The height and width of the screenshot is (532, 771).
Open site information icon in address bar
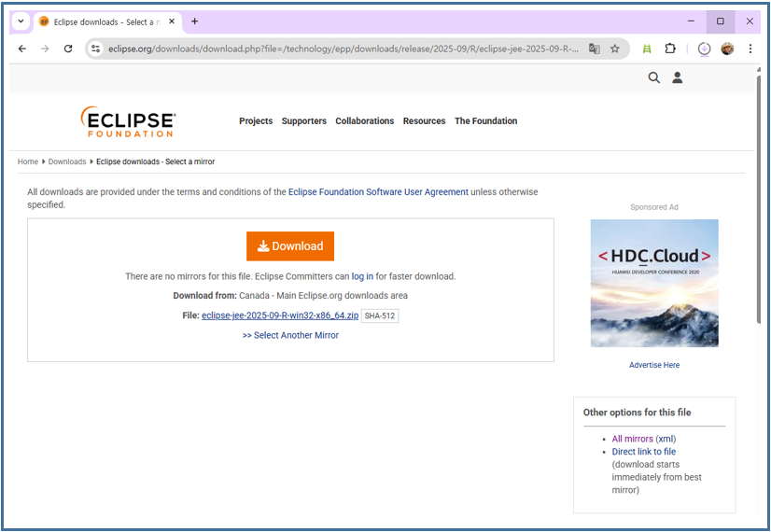point(96,49)
